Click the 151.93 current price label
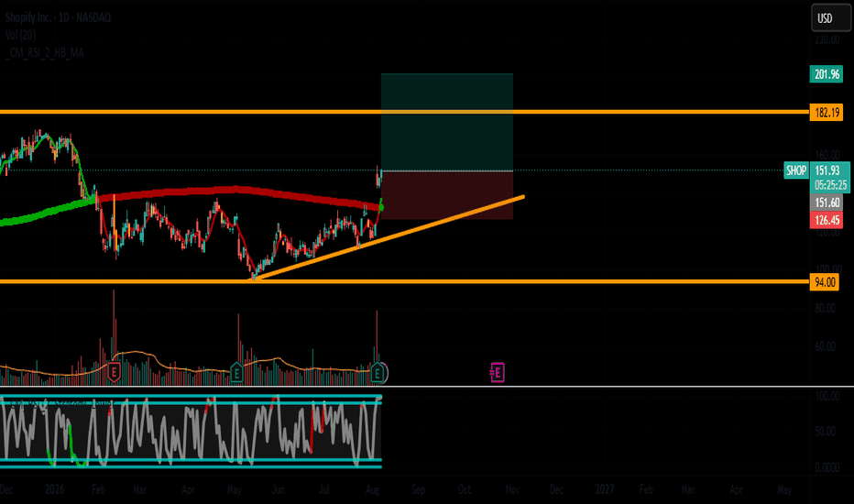Screen dimensions: 854x504 (829, 170)
